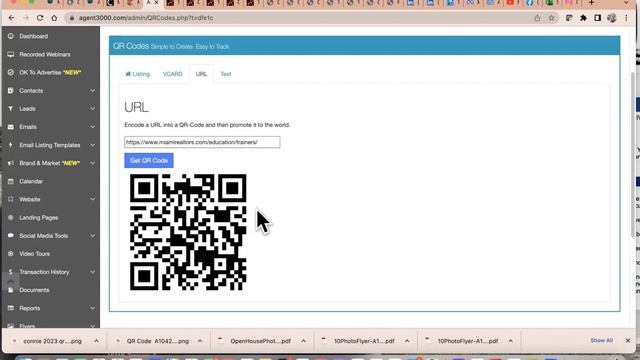640x360 pixels.
Task: Expand Transaction History chevron
Action: tap(93, 272)
